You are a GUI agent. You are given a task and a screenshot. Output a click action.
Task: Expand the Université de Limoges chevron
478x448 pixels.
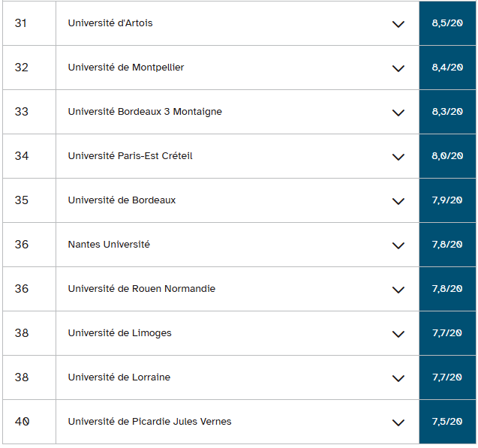pos(398,334)
